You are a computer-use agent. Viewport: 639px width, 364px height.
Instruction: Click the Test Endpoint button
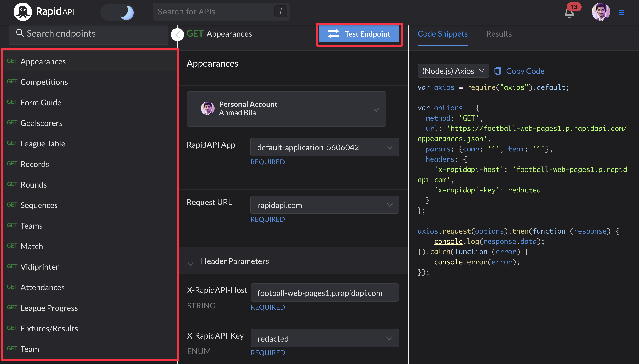[x=359, y=34]
